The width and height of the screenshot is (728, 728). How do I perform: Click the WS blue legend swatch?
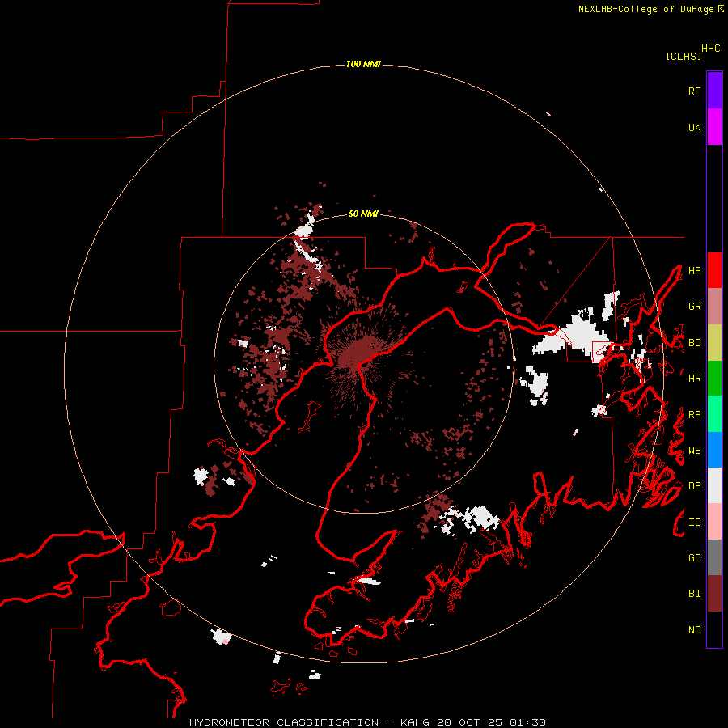(x=714, y=450)
